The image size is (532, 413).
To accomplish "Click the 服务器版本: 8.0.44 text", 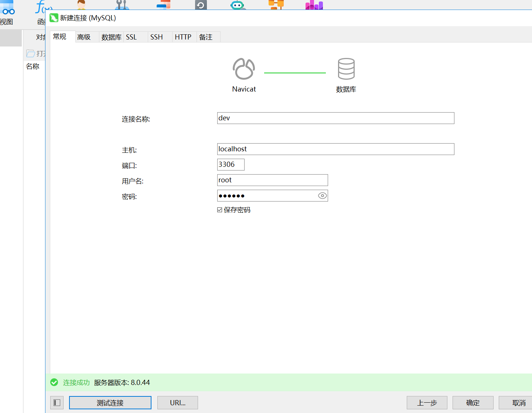I will pyautogui.click(x=122, y=382).
